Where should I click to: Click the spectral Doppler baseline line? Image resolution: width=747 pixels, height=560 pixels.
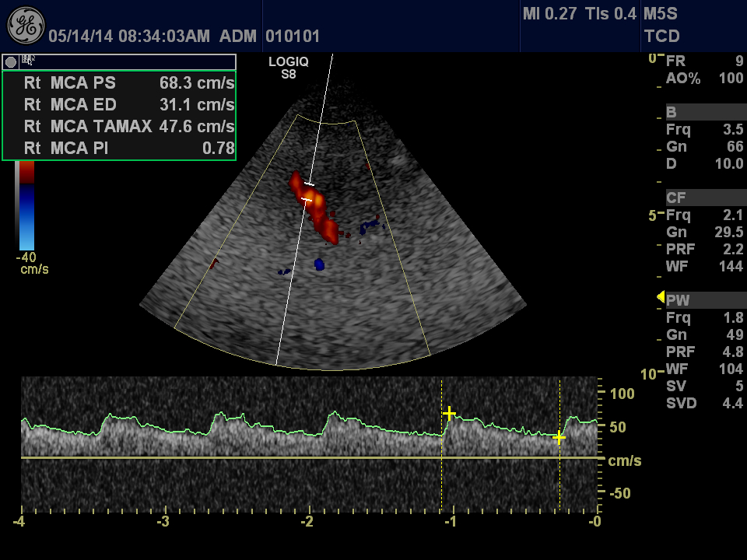311,457
